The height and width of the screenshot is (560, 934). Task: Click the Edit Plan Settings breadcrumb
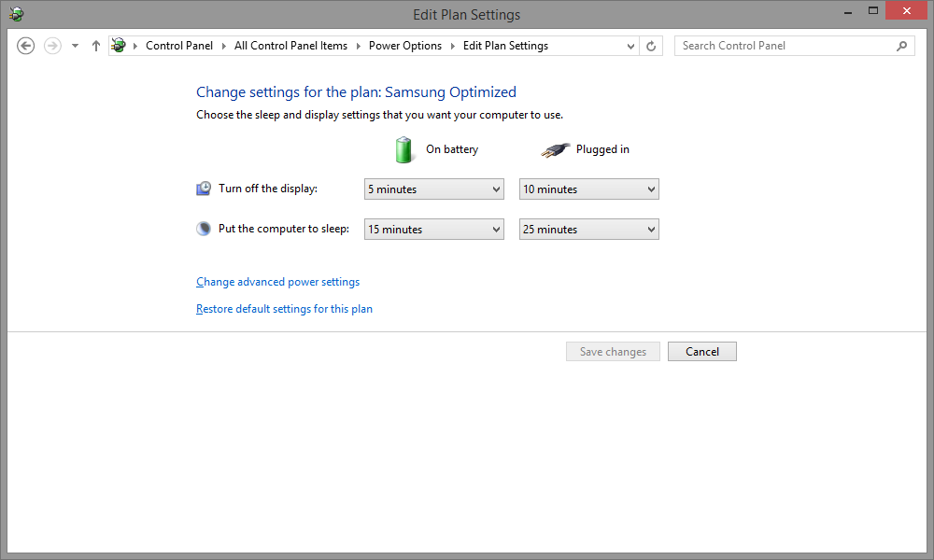(x=505, y=46)
